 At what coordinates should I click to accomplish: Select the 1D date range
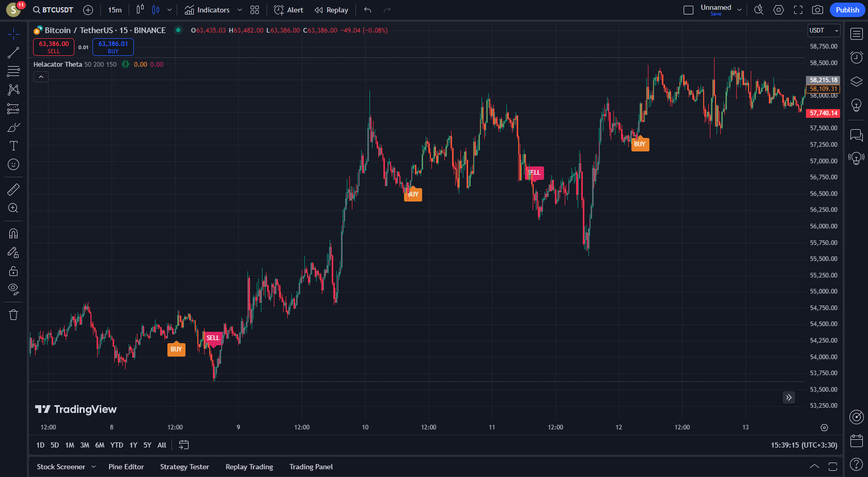pyautogui.click(x=40, y=445)
